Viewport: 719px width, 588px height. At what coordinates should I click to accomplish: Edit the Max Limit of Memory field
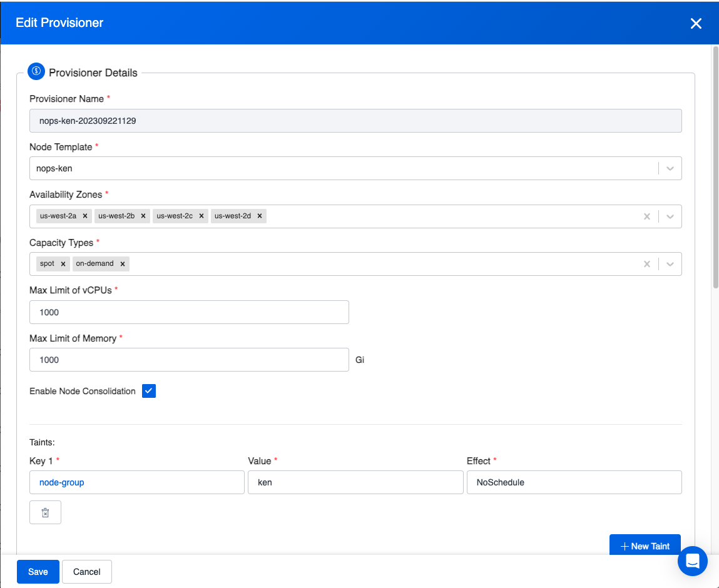point(189,360)
